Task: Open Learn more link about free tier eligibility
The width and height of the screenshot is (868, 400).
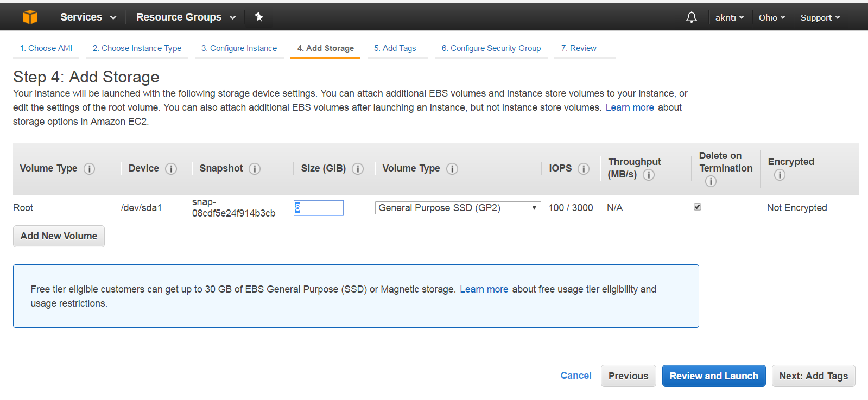Action: 484,289
